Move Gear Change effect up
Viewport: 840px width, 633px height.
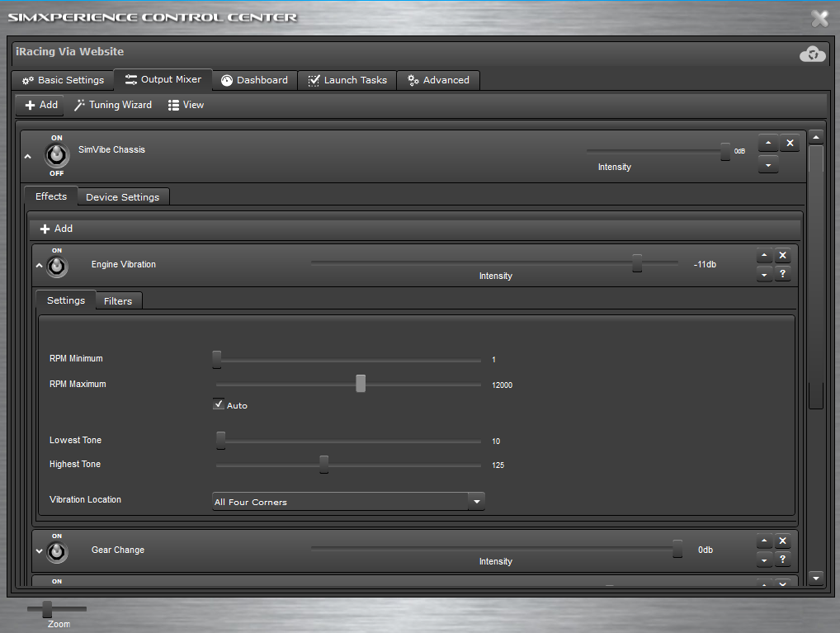pos(764,541)
